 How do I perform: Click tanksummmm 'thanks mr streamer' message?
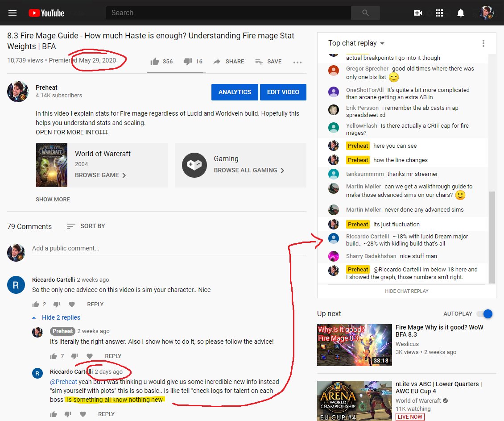pyautogui.click(x=403, y=174)
